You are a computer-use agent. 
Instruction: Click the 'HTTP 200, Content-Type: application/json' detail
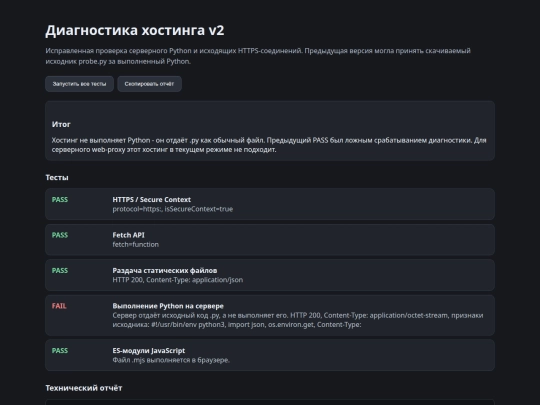(178, 280)
